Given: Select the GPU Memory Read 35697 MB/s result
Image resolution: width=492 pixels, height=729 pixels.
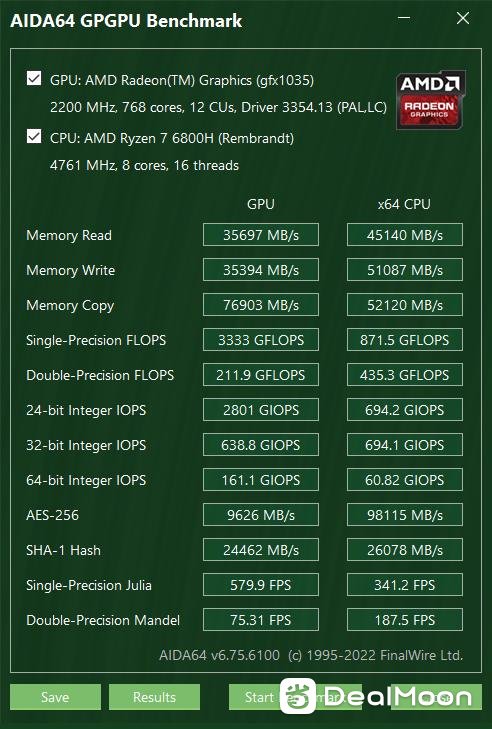Looking at the screenshot, I should 261,235.
